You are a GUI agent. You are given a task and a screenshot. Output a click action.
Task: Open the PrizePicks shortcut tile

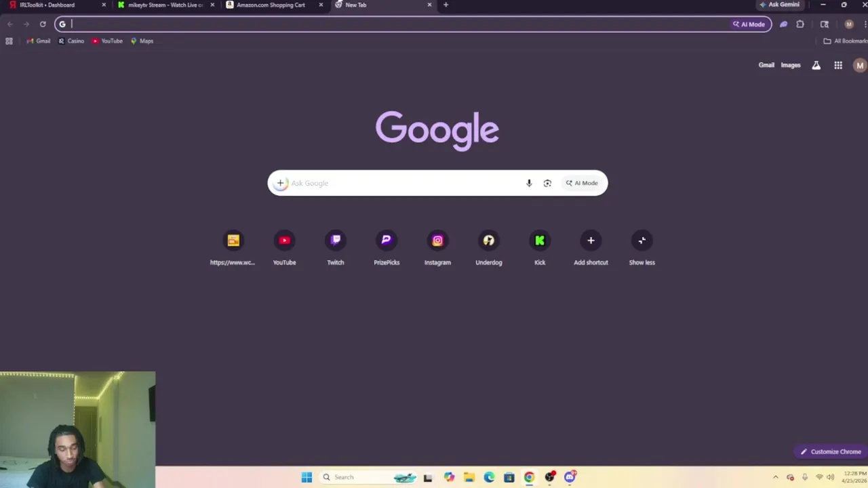pyautogui.click(x=387, y=249)
